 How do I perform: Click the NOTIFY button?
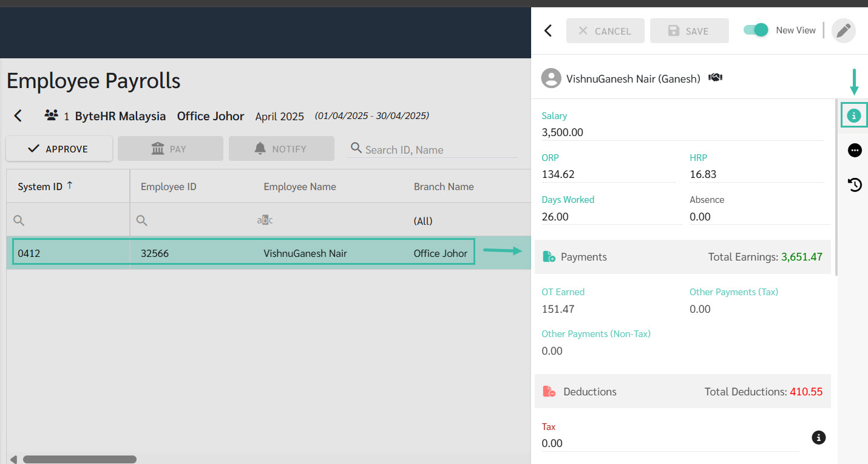click(282, 149)
